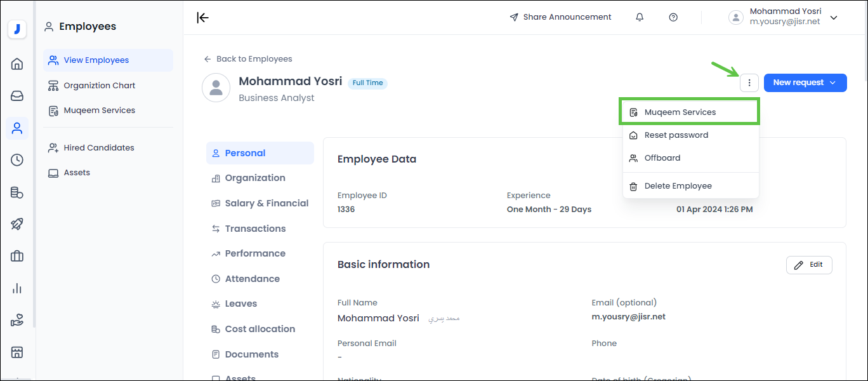Viewport: 868px width, 381px height.
Task: Choose Reset password menu option
Action: pos(676,135)
